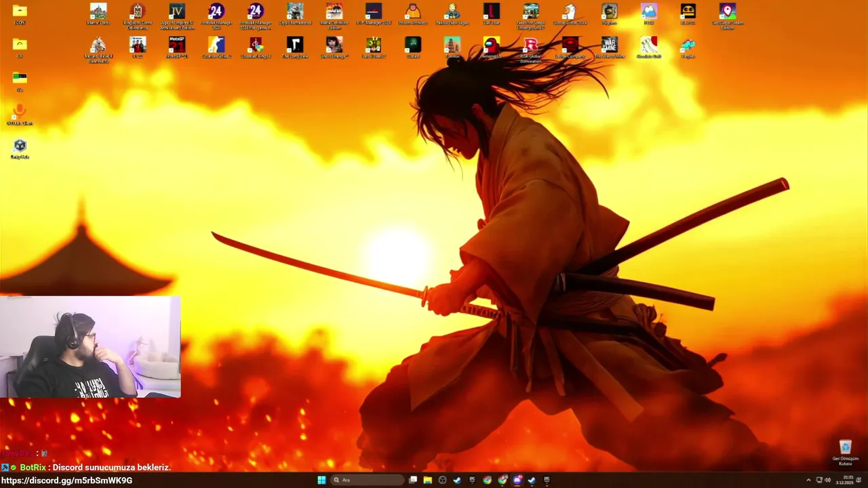Launch Kingdom Come Deliverance shortcut
Viewport: 868px width, 488px height.
[x=138, y=16]
